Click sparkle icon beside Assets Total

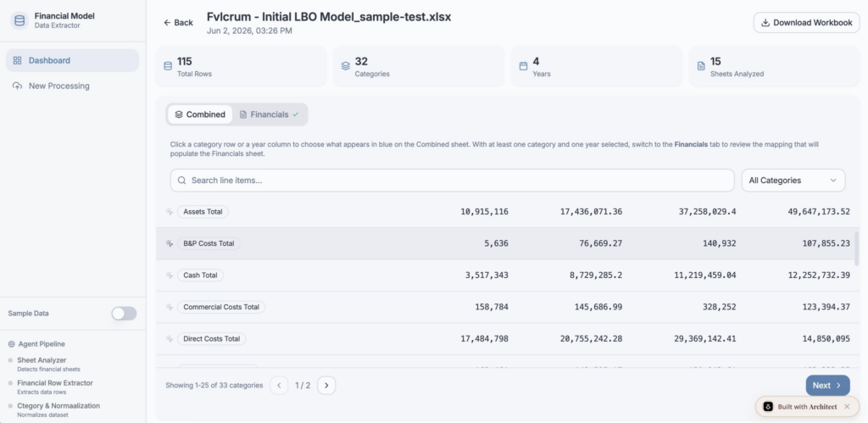[170, 212]
